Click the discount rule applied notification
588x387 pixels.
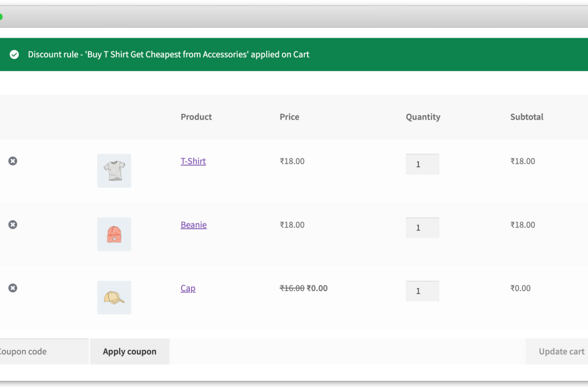pos(168,54)
